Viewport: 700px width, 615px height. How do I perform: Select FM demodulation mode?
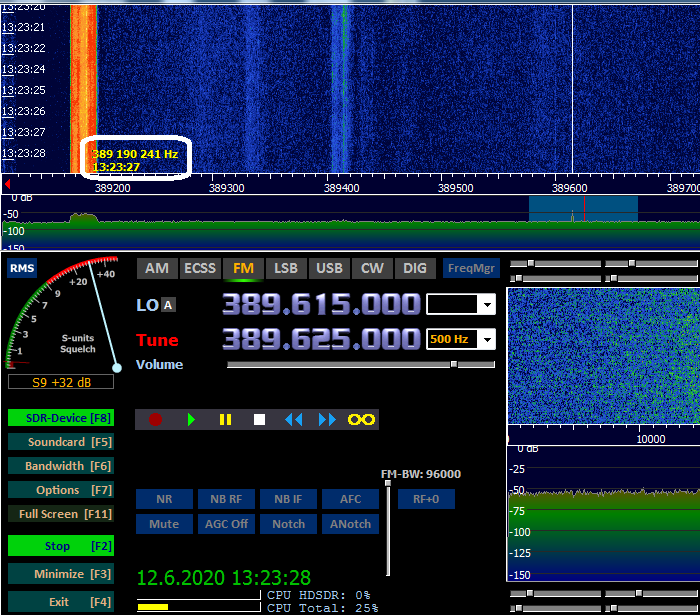(243, 268)
